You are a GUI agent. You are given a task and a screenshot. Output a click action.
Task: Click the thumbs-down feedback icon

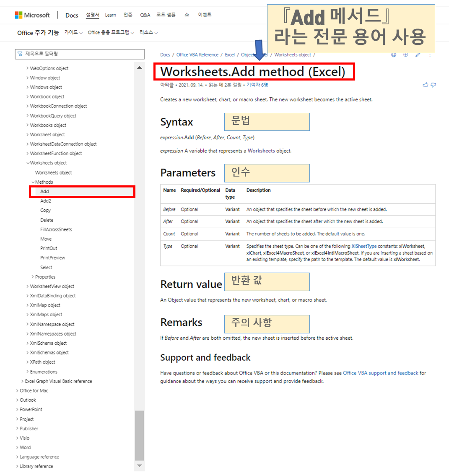coord(433,85)
